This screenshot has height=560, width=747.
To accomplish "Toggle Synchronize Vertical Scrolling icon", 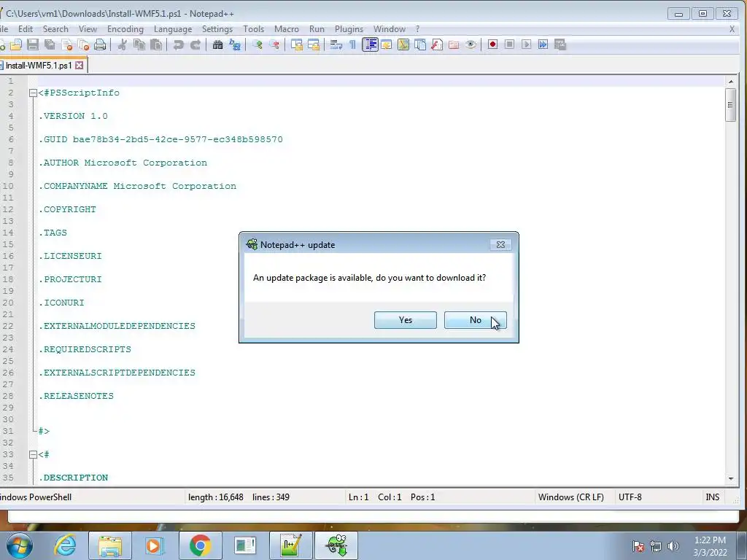I will pyautogui.click(x=297, y=44).
